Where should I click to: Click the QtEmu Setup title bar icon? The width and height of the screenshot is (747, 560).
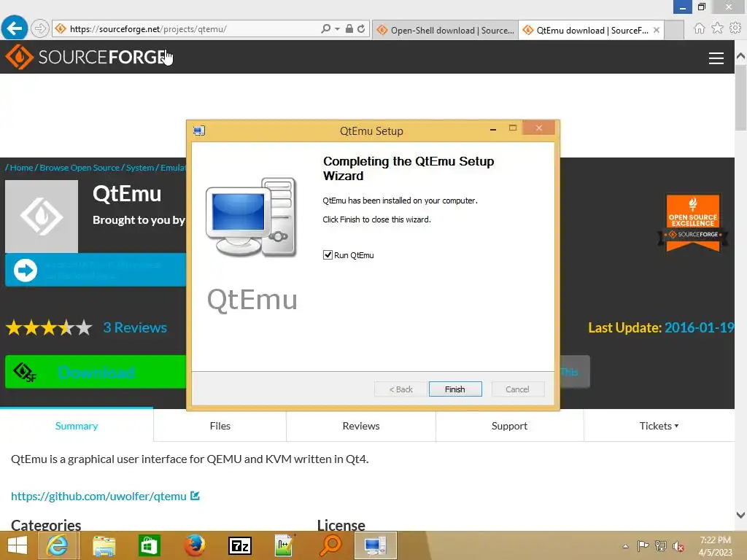click(199, 131)
